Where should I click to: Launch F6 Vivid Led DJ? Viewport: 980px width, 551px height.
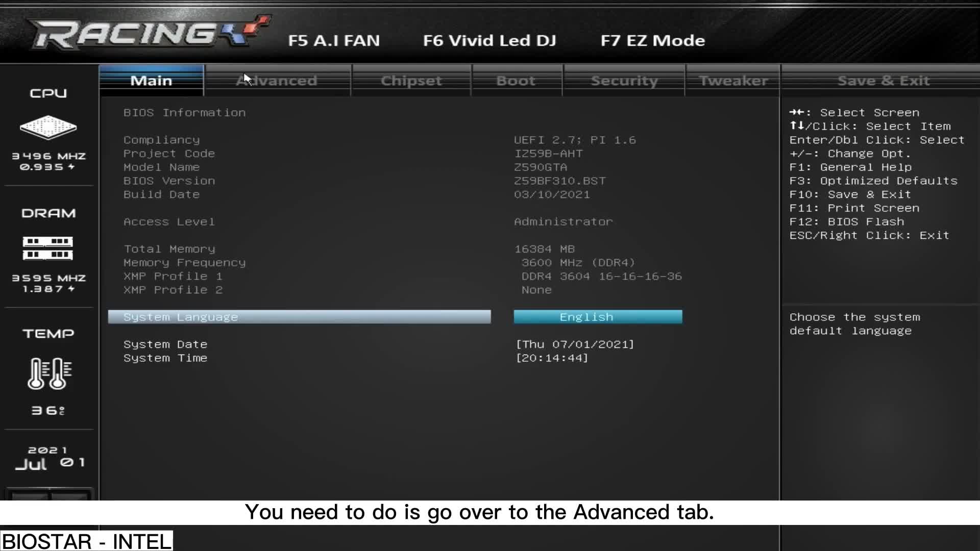(x=489, y=40)
